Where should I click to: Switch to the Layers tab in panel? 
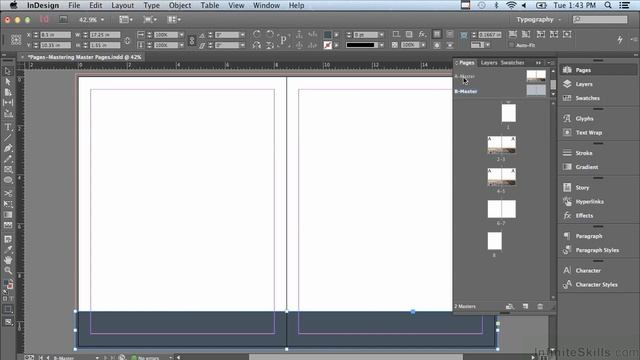click(489, 62)
